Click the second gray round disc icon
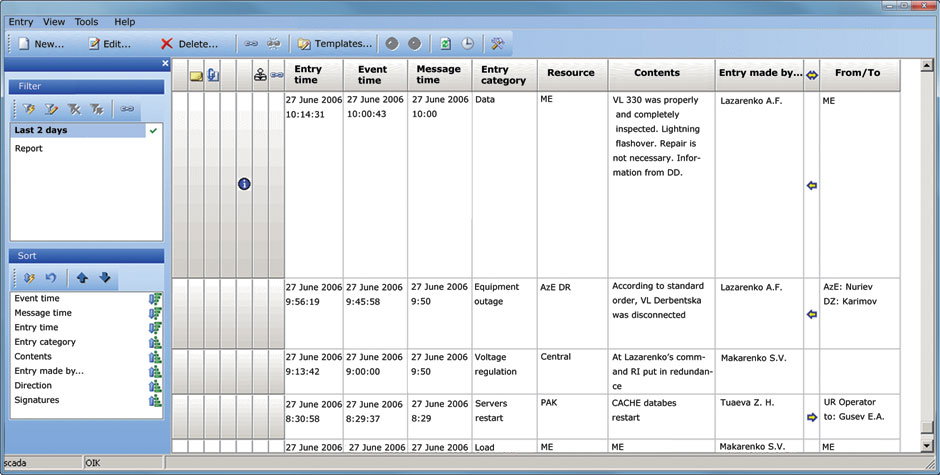Screen dimensions: 940x475 pos(415,44)
